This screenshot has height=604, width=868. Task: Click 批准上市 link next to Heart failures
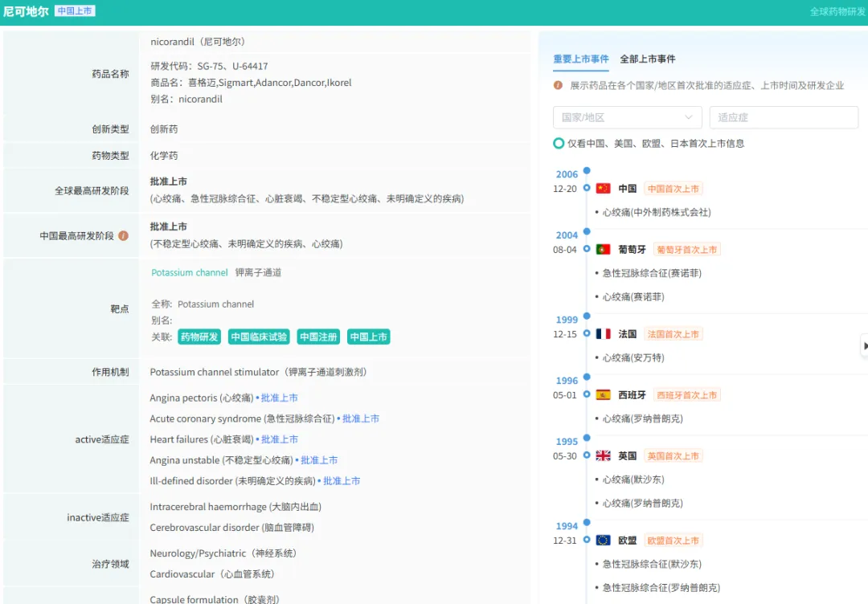[x=279, y=440]
